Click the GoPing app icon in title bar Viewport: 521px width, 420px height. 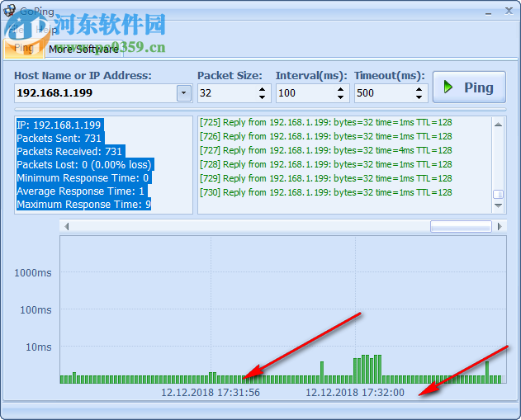[x=9, y=10]
